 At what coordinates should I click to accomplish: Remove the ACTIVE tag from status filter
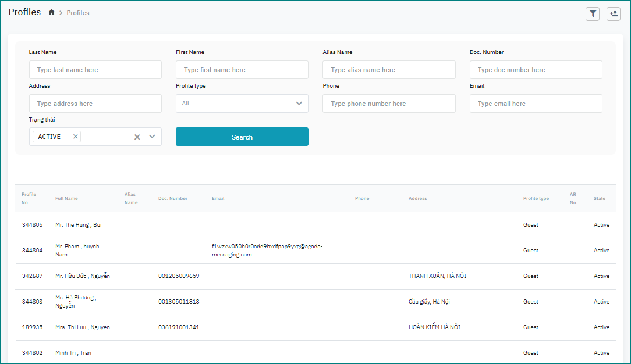point(75,137)
